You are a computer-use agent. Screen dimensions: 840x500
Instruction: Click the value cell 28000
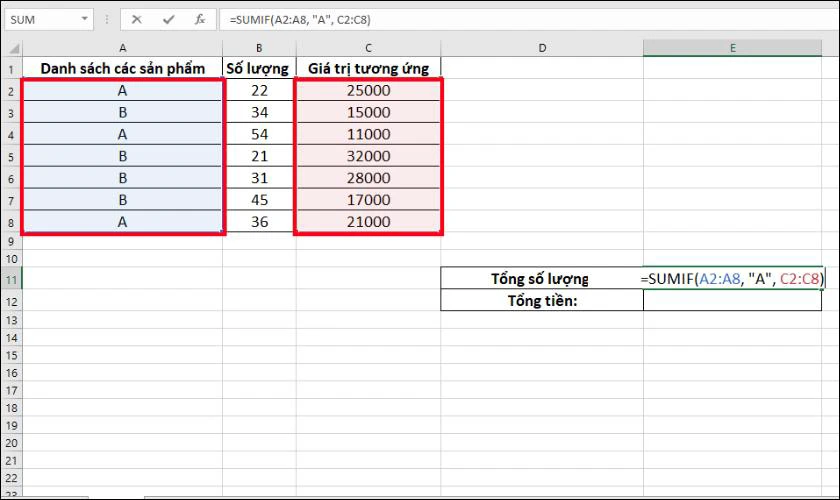pos(369,178)
